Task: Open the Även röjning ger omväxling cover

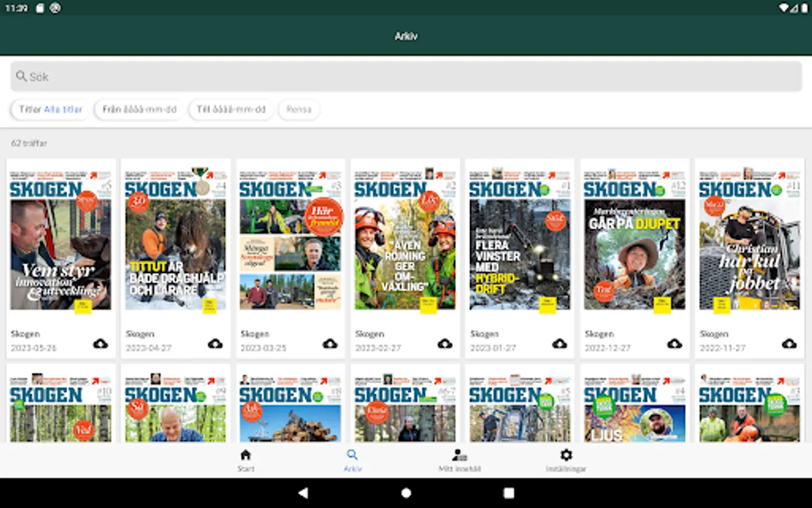Action: 405,240
